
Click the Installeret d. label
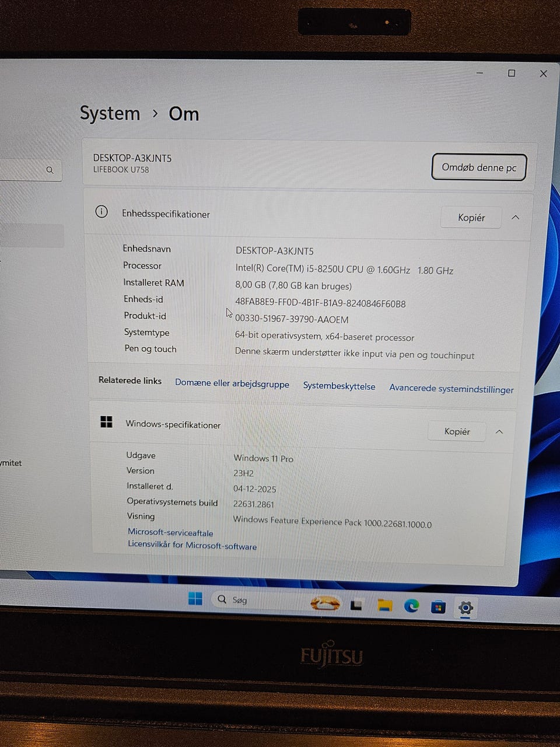coord(150,486)
